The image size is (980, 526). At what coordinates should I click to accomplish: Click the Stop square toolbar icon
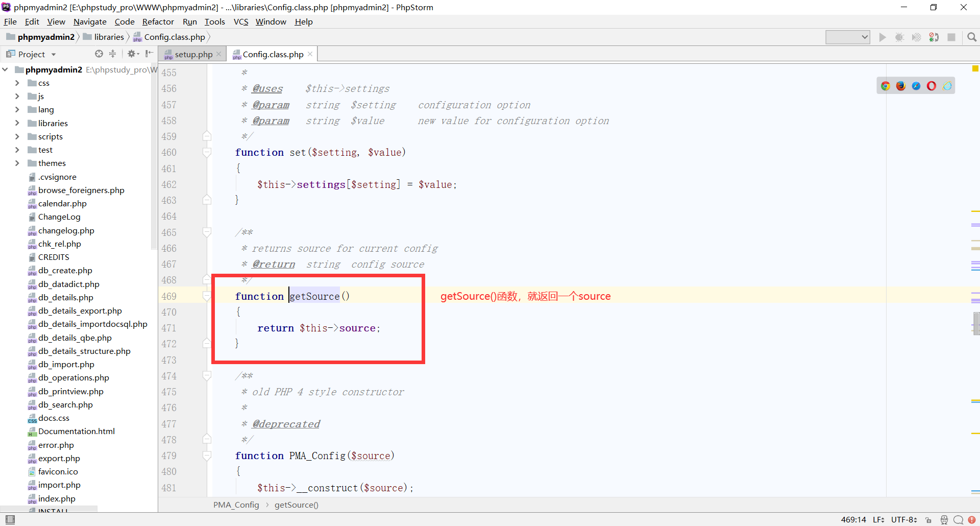(x=951, y=37)
